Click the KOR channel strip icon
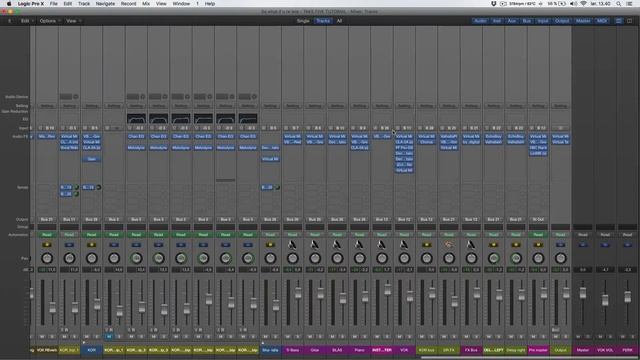The width and height of the screenshot is (640, 360). (91, 245)
